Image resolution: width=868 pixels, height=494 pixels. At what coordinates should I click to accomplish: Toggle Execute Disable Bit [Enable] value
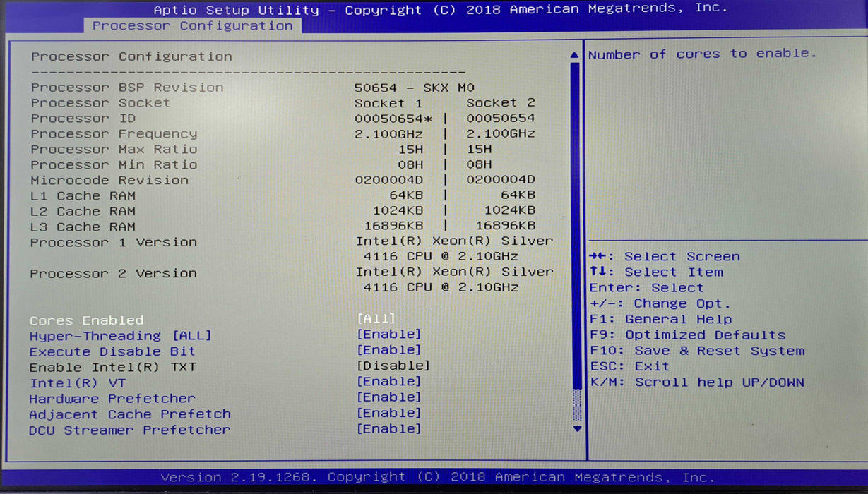point(388,350)
